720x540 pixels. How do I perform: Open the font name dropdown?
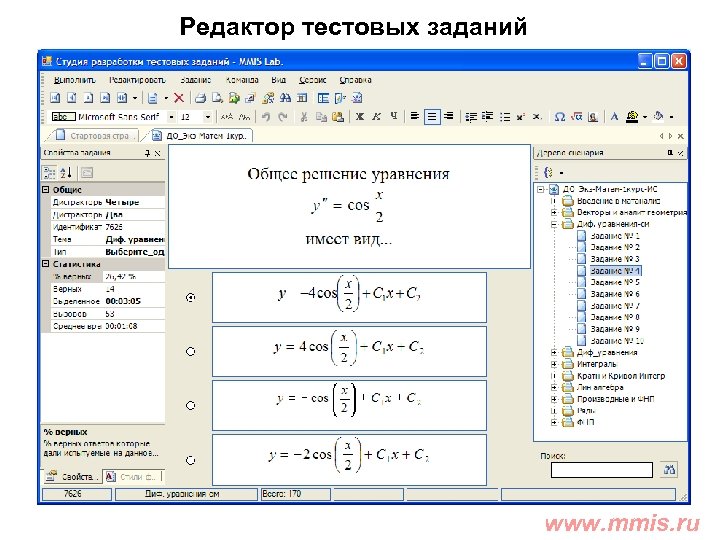[171, 117]
